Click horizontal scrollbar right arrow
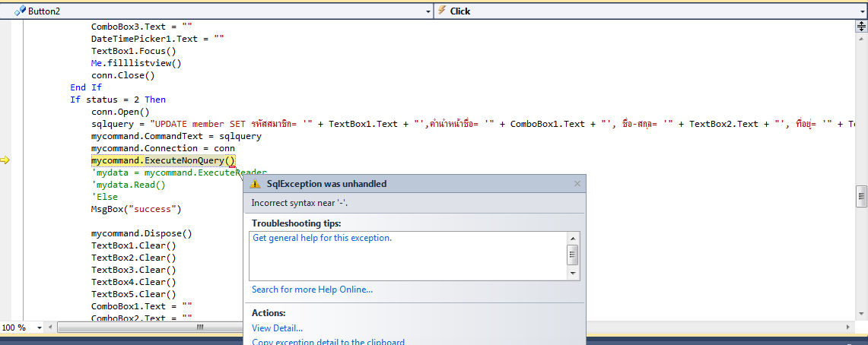This screenshot has height=345, width=868. pyautogui.click(x=848, y=328)
